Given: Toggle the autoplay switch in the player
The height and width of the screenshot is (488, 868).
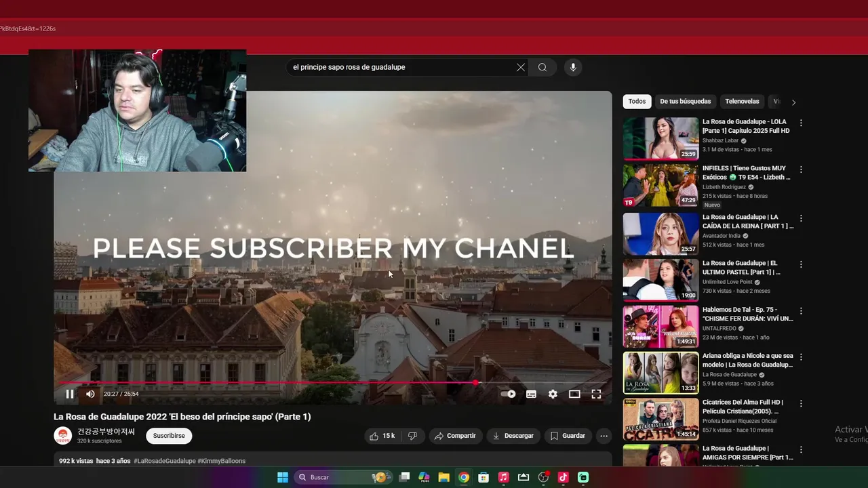Looking at the screenshot, I should (509, 394).
